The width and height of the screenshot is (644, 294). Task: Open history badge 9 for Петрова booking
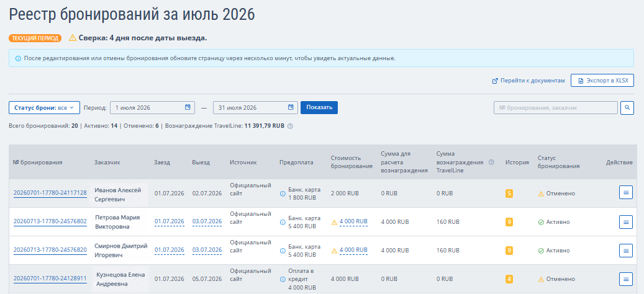coord(509,222)
